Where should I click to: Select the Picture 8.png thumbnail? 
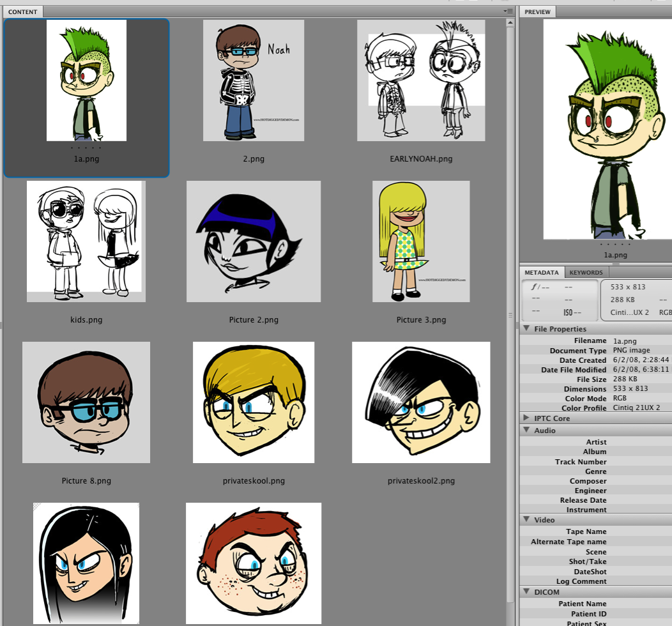pyautogui.click(x=86, y=402)
